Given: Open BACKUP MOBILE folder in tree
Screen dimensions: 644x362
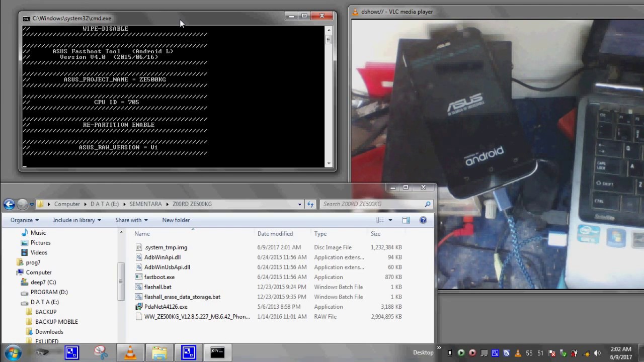Looking at the screenshot, I should pos(56,322).
